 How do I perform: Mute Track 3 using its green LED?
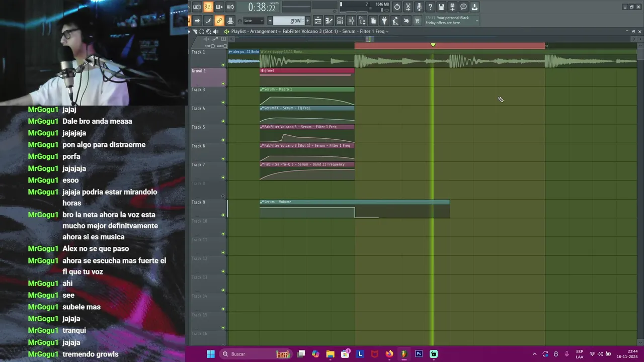tap(223, 103)
